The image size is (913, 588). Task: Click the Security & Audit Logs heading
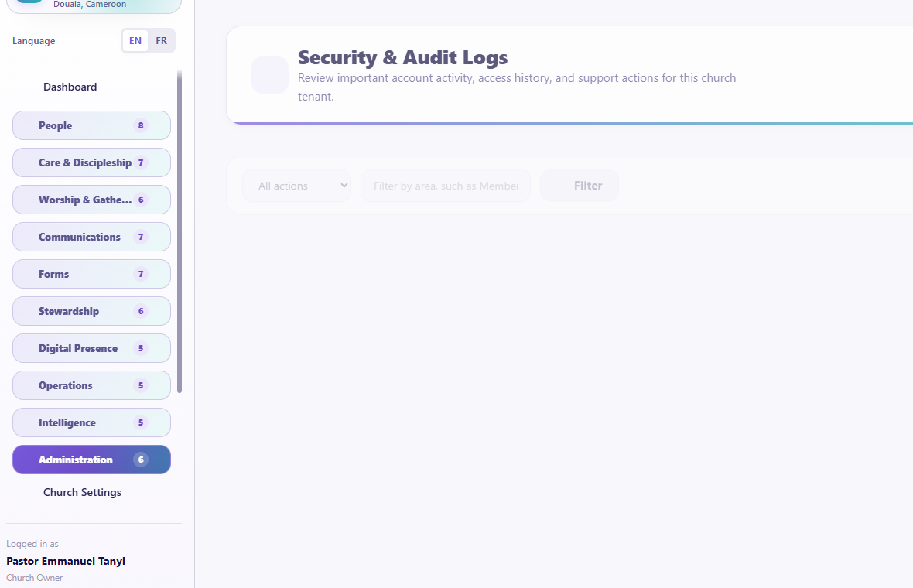[403, 57]
